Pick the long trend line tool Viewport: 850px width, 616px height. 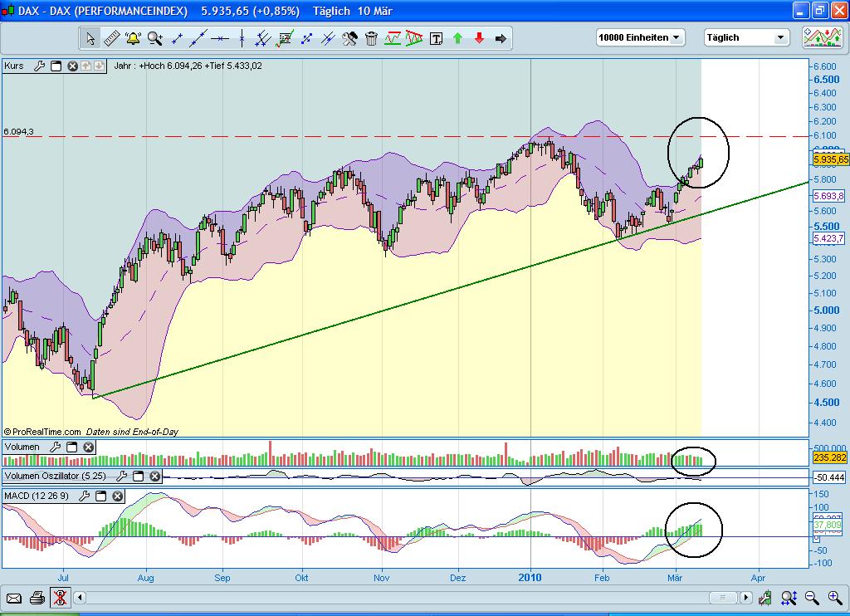tap(198, 38)
